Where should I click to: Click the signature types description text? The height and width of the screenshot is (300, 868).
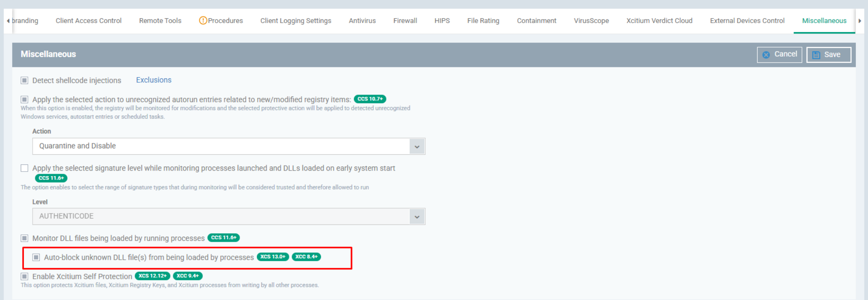point(195,187)
